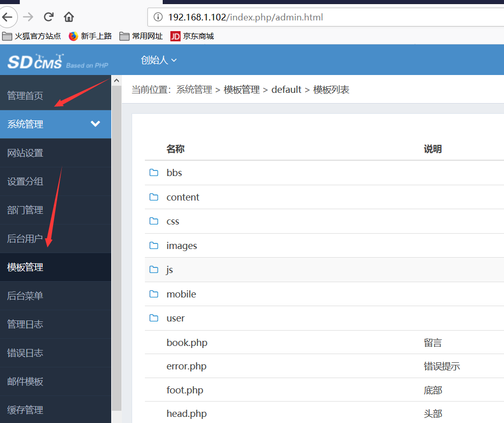
Task: View site information icon in address bar
Action: (x=158, y=17)
